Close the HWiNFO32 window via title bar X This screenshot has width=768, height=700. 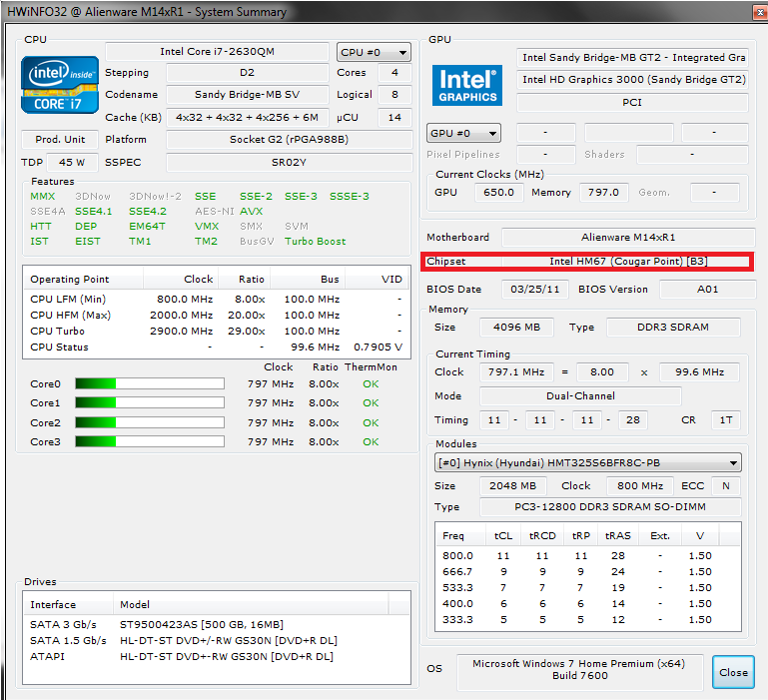pos(760,12)
